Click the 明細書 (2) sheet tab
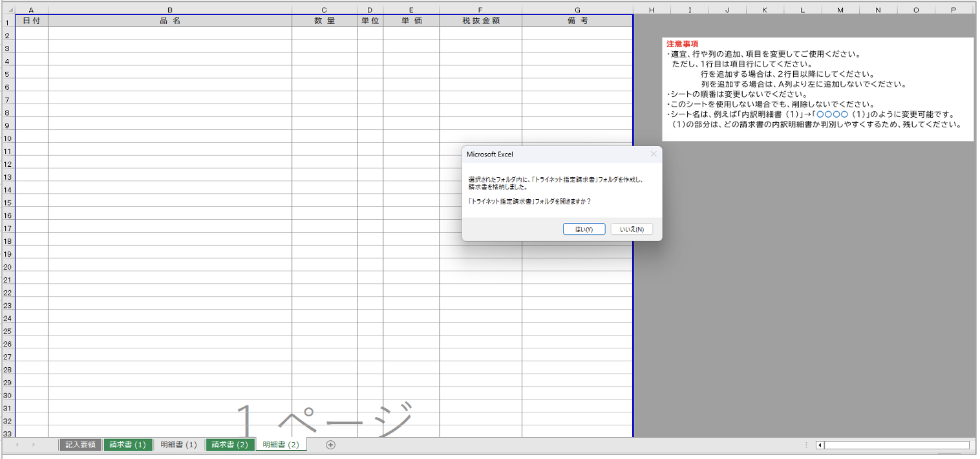 (x=281, y=445)
